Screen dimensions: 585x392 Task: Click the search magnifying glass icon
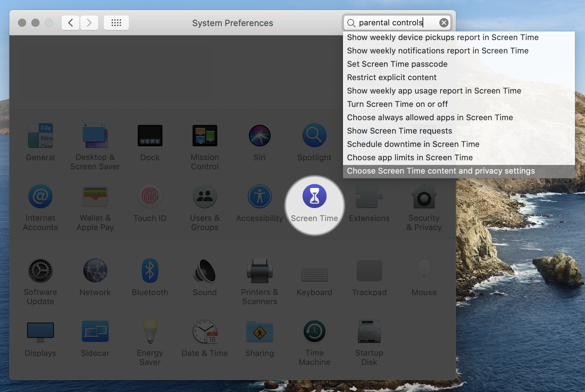tap(351, 23)
